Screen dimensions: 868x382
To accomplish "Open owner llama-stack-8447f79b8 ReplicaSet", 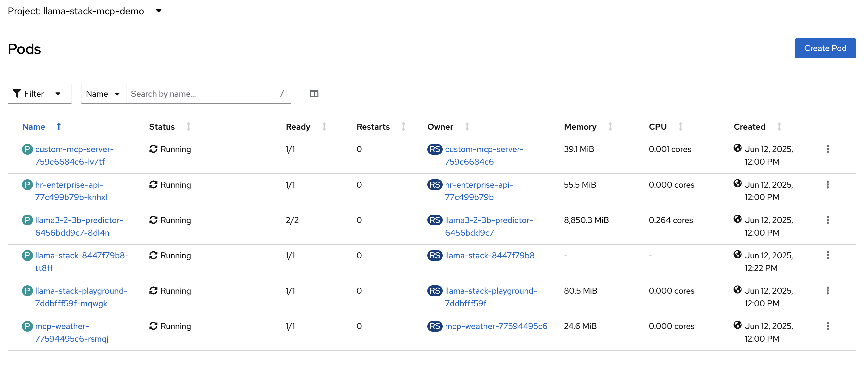I will [490, 256].
